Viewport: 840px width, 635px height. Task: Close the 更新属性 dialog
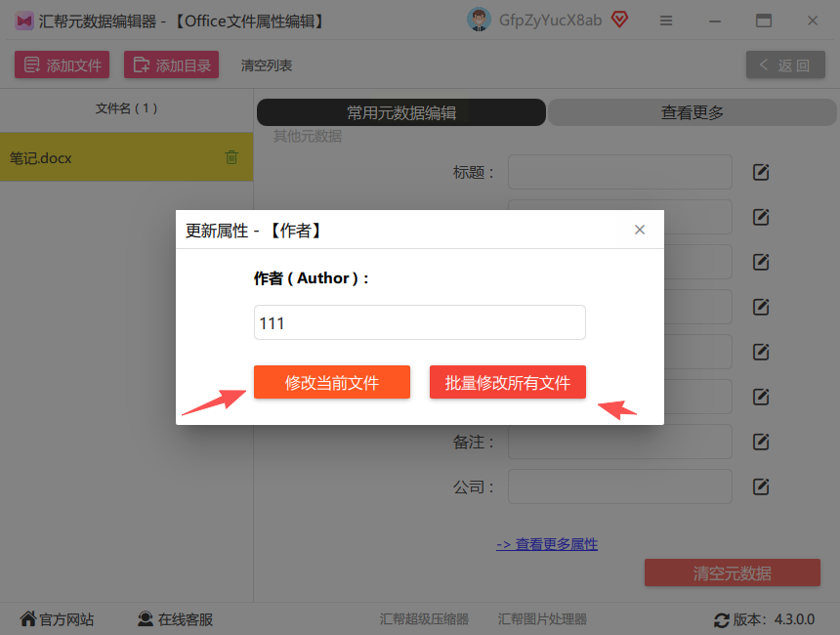coord(640,230)
